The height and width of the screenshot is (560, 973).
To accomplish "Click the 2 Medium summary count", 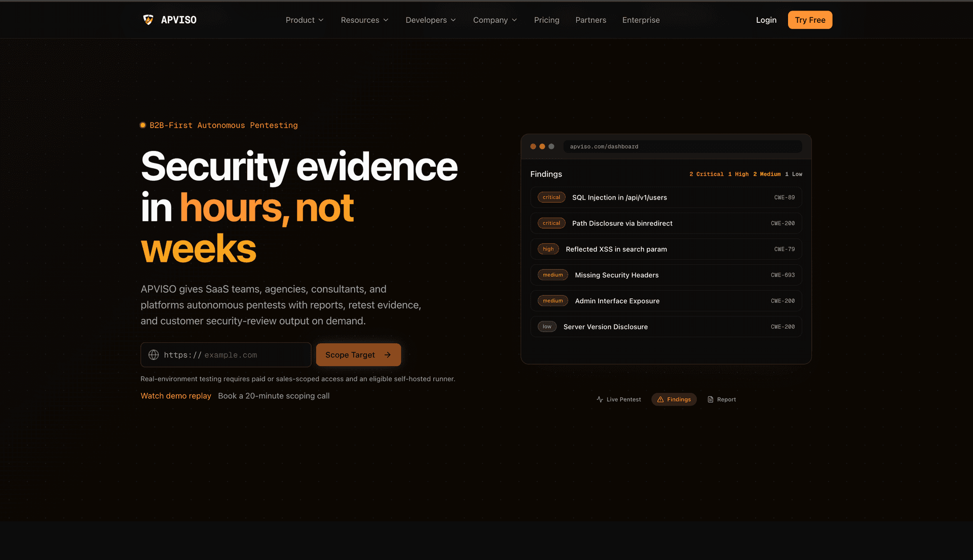I will (x=767, y=174).
